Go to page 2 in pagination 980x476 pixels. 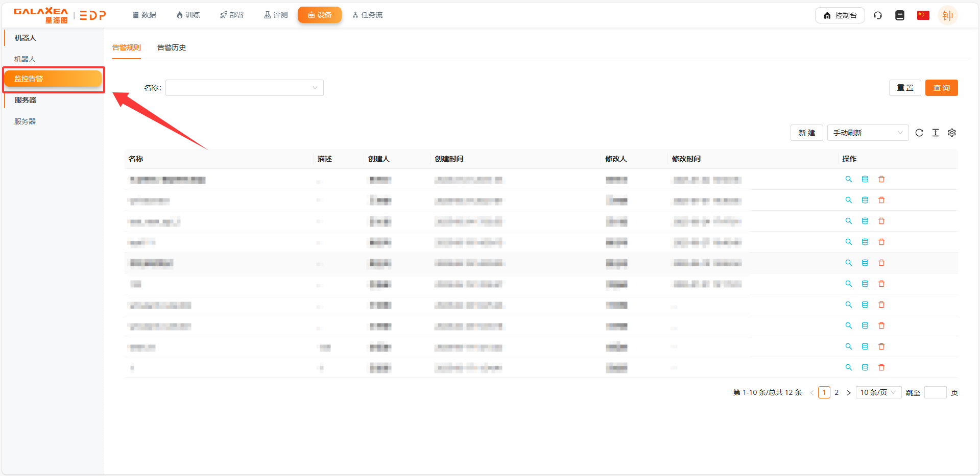836,392
